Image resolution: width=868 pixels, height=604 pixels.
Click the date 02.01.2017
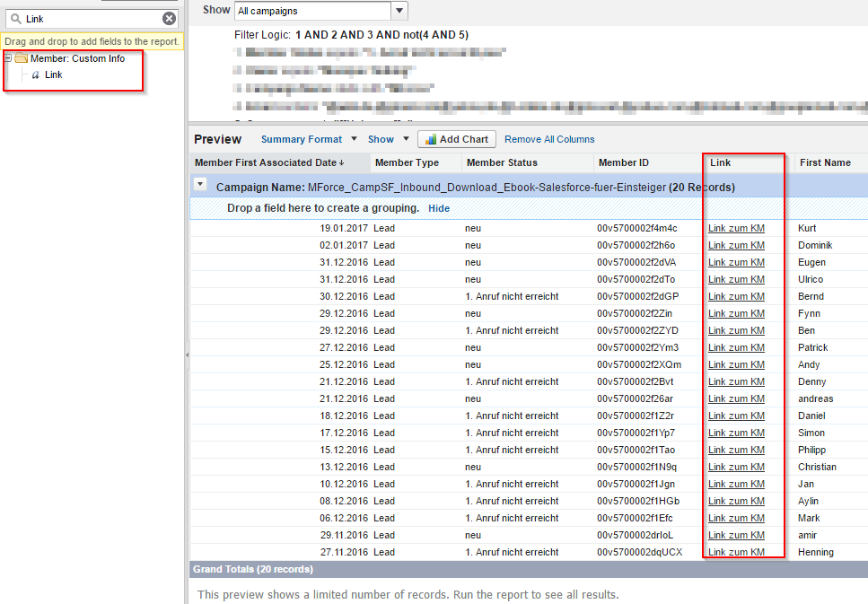point(344,245)
